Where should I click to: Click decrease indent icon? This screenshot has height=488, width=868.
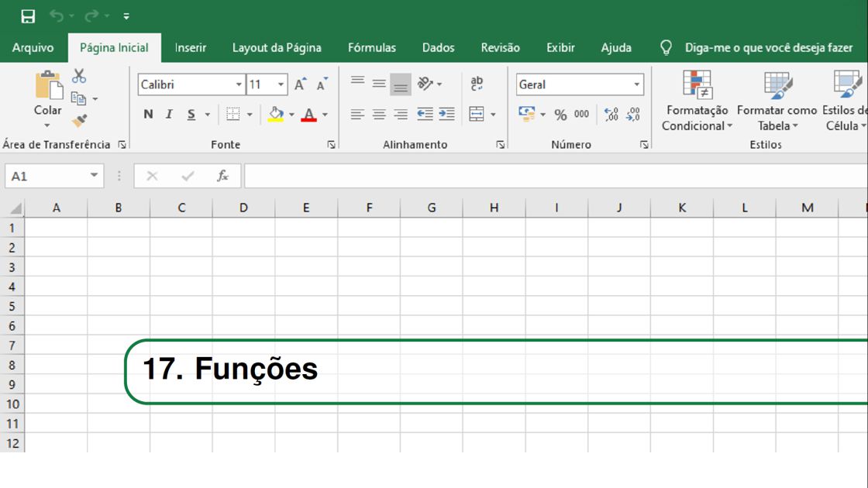425,114
